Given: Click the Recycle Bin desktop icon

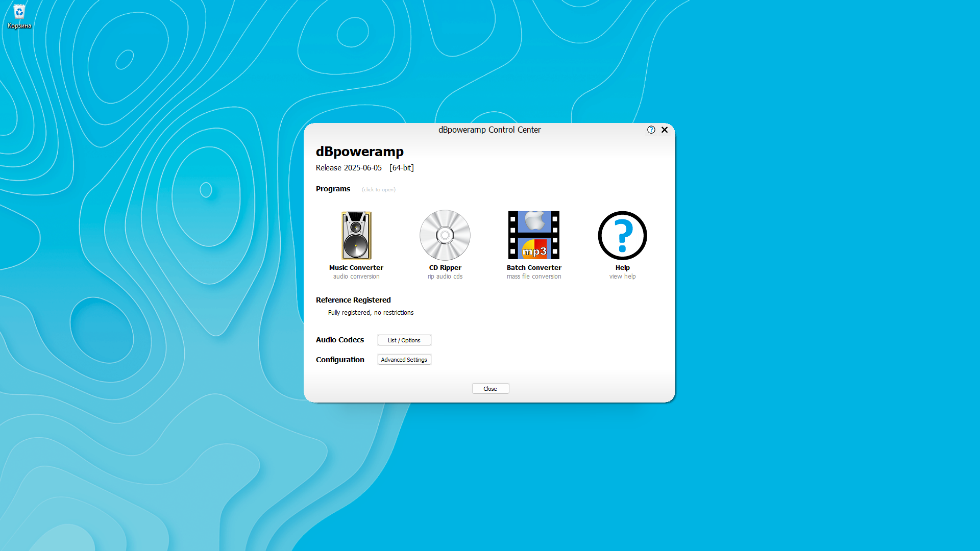Looking at the screenshot, I should [19, 16].
